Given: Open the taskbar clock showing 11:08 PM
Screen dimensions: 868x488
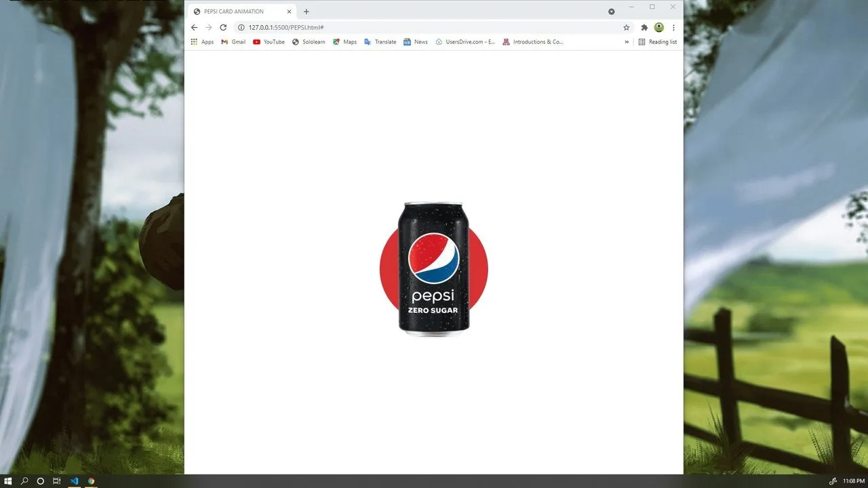Looking at the screenshot, I should pyautogui.click(x=854, y=481).
